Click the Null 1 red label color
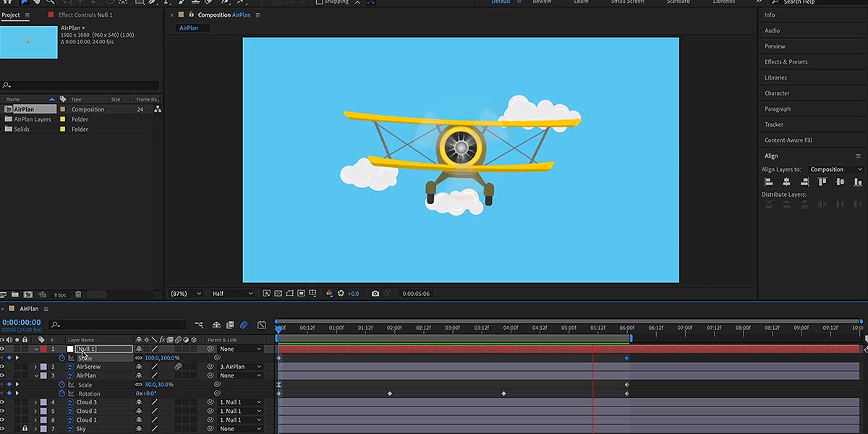Screen dimensions: 868x434 [43, 349]
